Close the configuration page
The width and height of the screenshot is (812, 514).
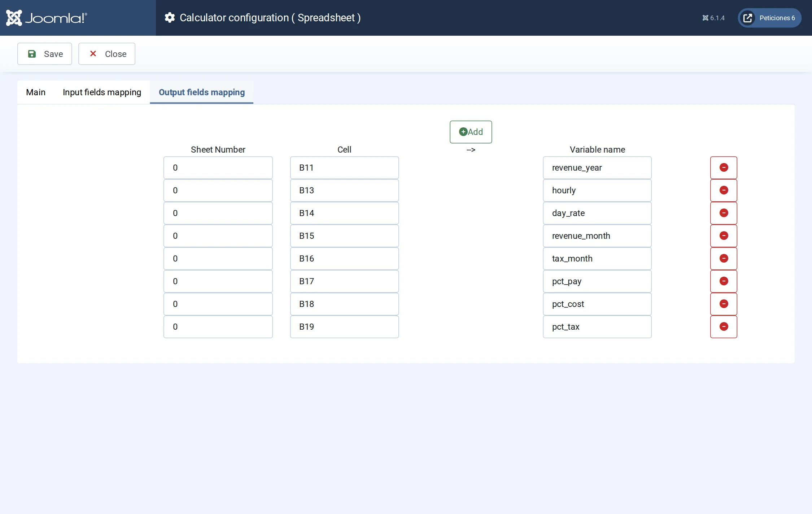[107, 54]
